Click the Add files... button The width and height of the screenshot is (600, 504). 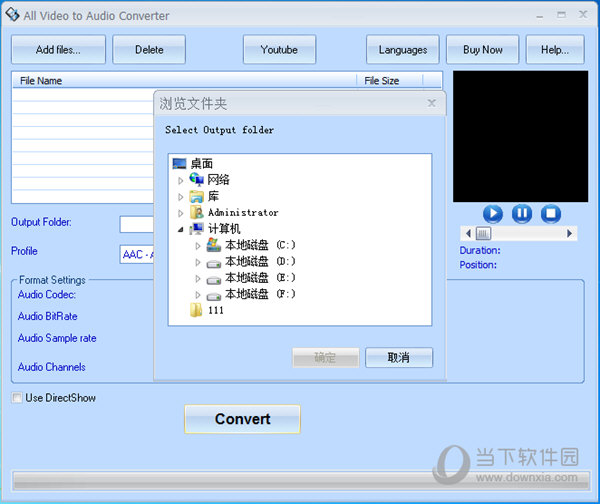[58, 49]
